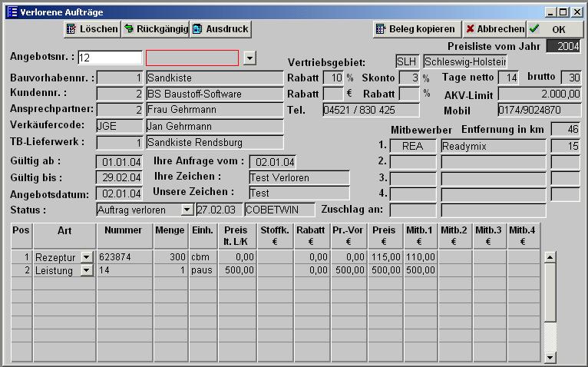Open the dropdown next to Angebotsnr. field
588x367 pixels.
tap(249, 58)
